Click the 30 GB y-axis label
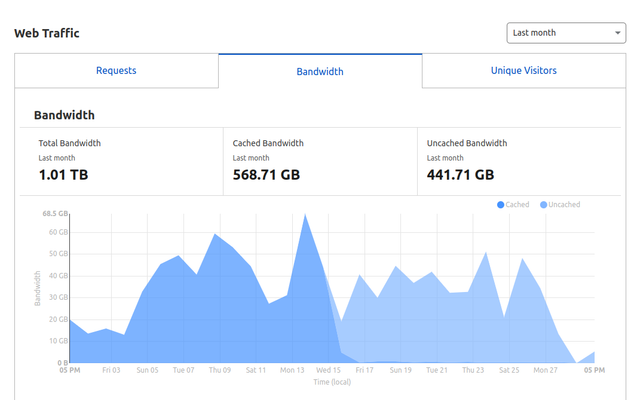This screenshot has width=640, height=400. (58, 298)
